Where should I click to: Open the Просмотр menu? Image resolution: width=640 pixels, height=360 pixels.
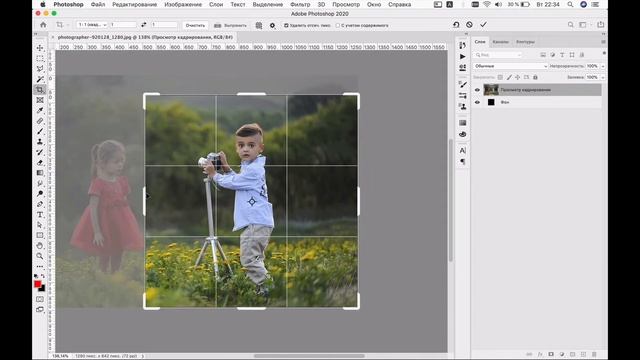tap(346, 4)
